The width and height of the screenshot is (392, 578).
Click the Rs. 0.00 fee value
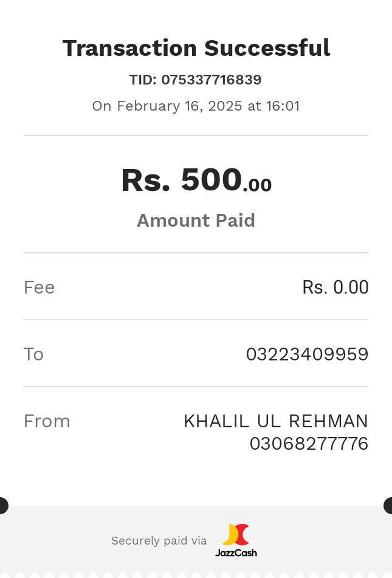click(335, 287)
